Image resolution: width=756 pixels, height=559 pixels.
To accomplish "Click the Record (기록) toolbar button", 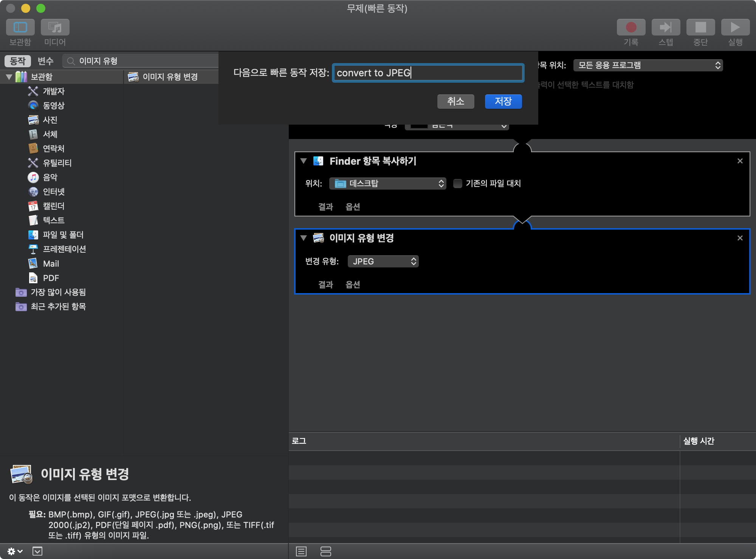I will [631, 28].
